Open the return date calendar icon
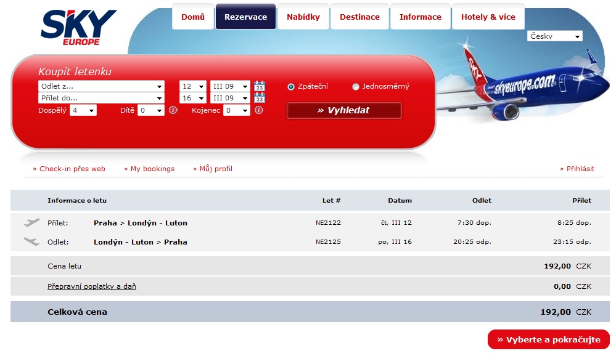616x364 pixels. point(259,98)
